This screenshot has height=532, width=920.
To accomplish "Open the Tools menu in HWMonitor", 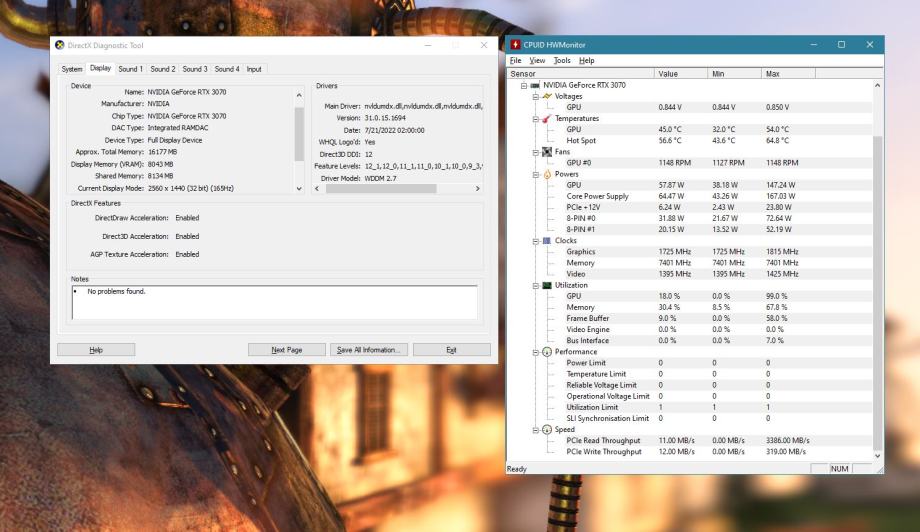I will [x=562, y=60].
